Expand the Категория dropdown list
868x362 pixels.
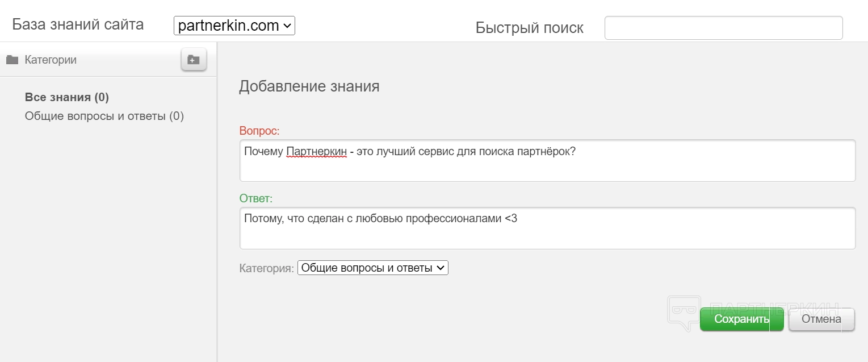pos(373,268)
